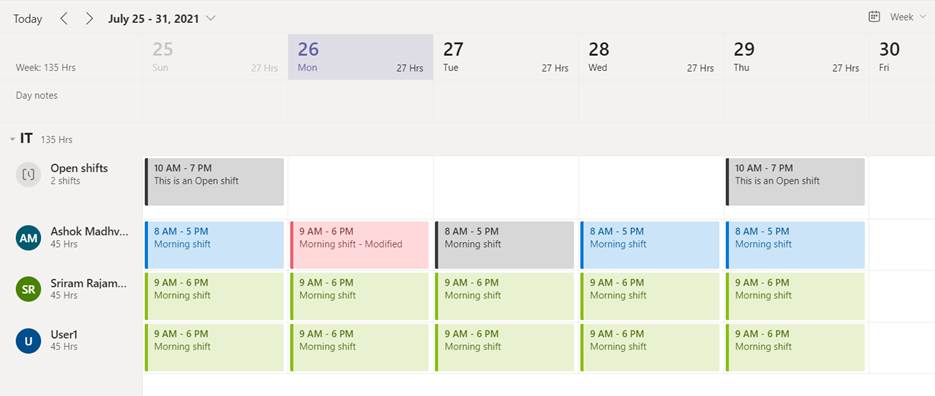Viewport: 935px width, 396px height.
Task: Open Ashok's gray Tuesday 8 AM - 5 PM shift
Action: tap(504, 245)
